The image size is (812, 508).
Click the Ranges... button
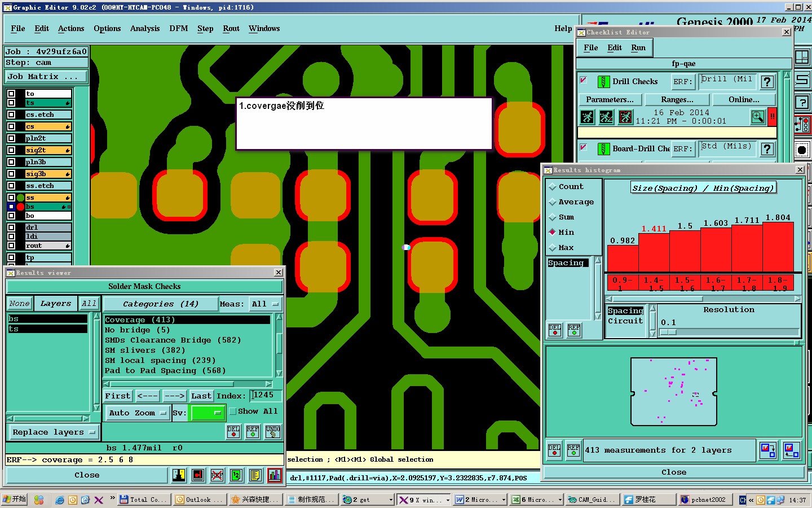pyautogui.click(x=677, y=99)
